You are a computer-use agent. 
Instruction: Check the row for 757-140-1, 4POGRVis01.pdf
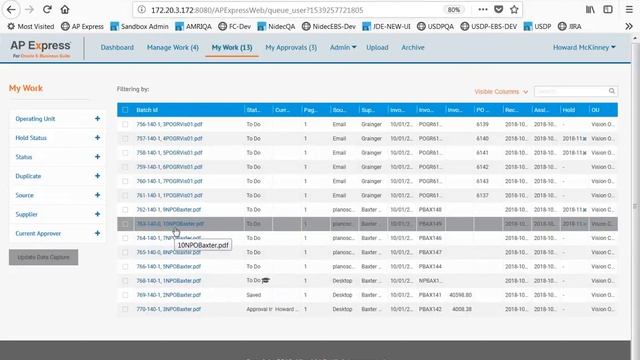(x=125, y=138)
